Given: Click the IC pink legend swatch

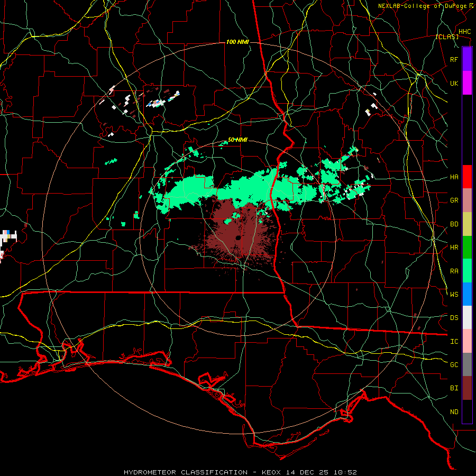Looking at the screenshot, I should pyautogui.click(x=467, y=341).
